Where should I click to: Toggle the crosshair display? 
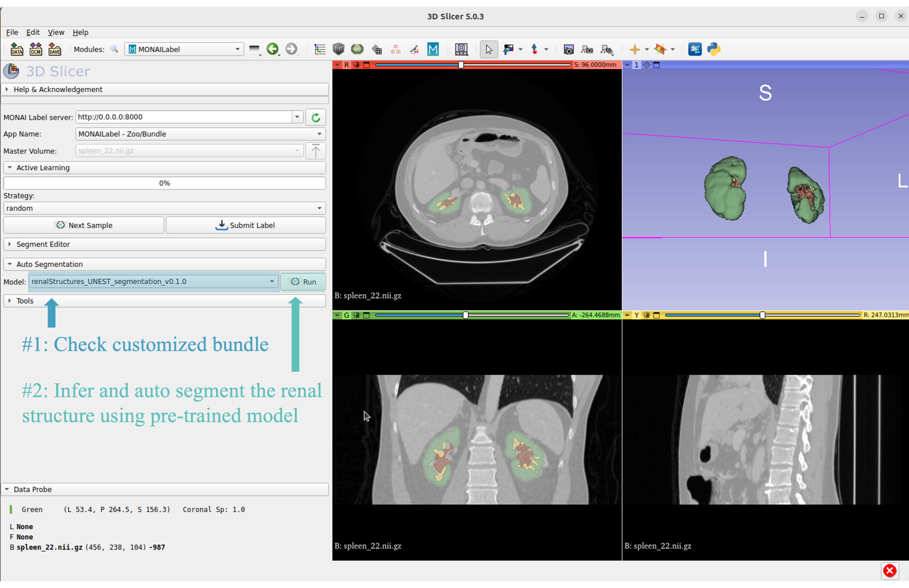click(x=635, y=49)
